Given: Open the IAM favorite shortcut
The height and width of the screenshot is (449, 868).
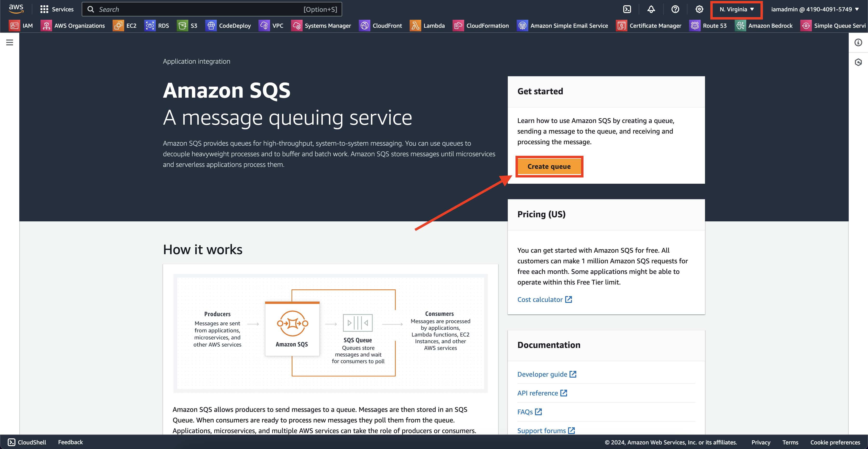Looking at the screenshot, I should pos(21,26).
